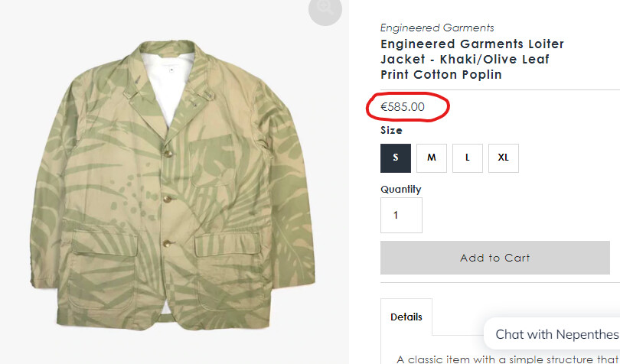Image resolution: width=620 pixels, height=364 pixels.
Task: Click the magnifier zoom icon above the jacket
Action: pyautogui.click(x=325, y=9)
